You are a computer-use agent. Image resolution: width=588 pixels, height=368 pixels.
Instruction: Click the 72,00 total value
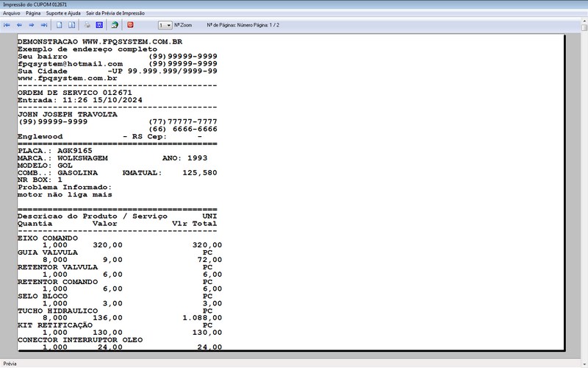point(209,260)
